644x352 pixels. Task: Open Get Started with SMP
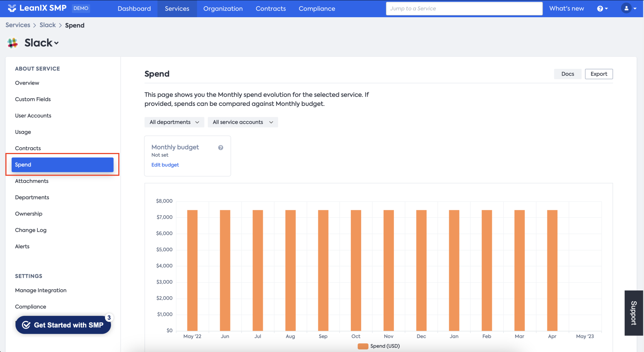click(x=63, y=325)
